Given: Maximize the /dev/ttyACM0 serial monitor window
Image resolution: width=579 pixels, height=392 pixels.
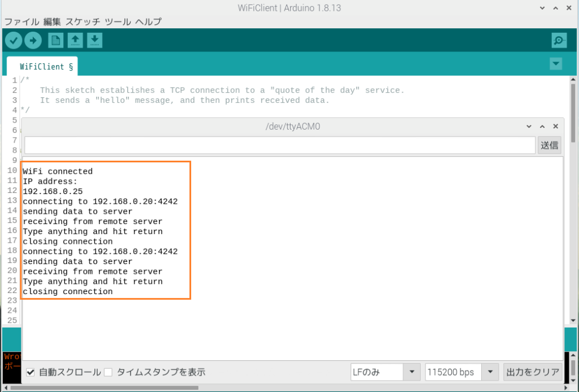Looking at the screenshot, I should (x=542, y=126).
